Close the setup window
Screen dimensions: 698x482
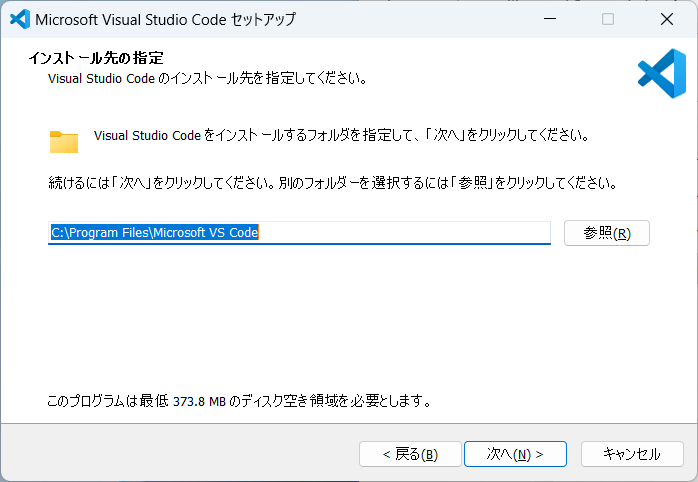point(666,19)
